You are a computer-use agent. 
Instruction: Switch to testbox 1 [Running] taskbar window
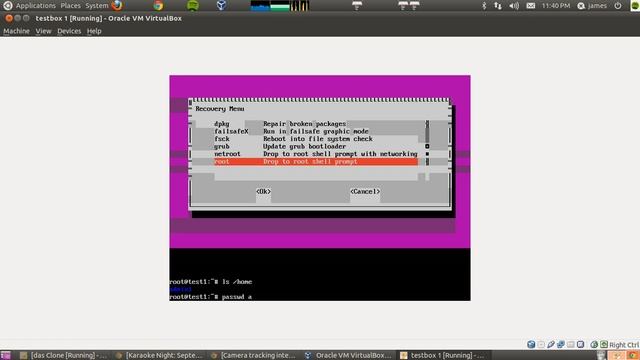[444, 355]
